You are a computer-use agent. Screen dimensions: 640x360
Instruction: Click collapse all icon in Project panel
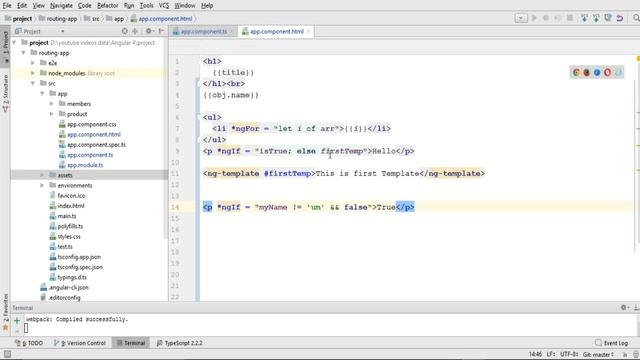point(135,31)
